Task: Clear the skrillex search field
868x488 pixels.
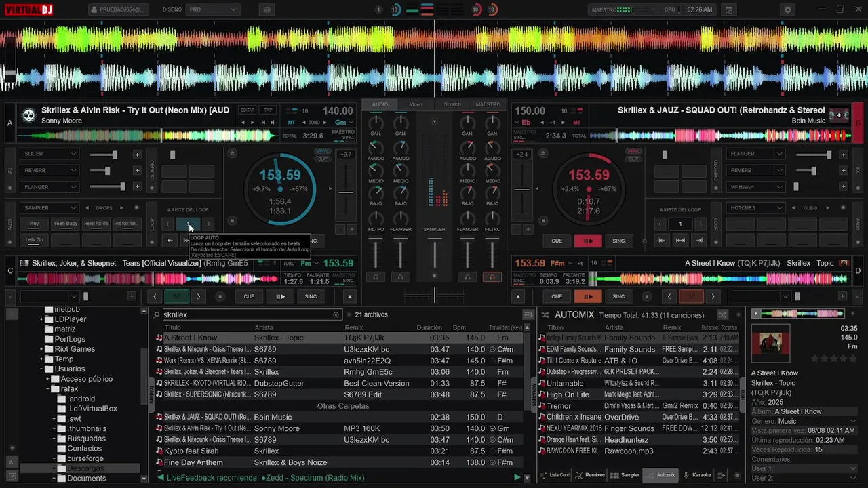Action: point(336,314)
